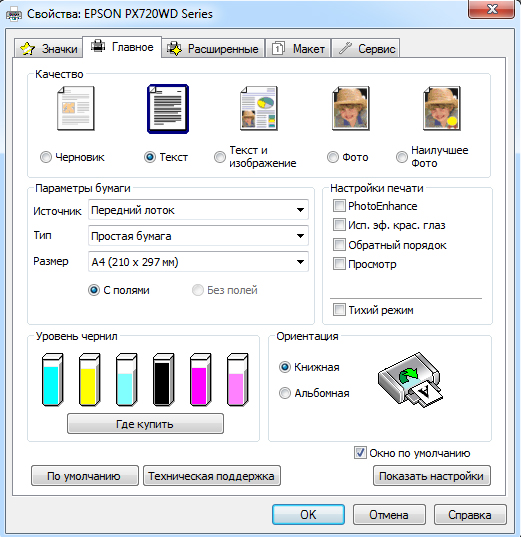Choose the Текст quality radio button
This screenshot has height=537, width=521.
(x=150, y=157)
